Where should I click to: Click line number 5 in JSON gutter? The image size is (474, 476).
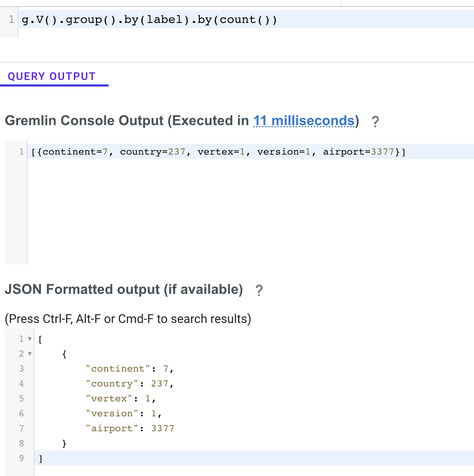(x=21, y=398)
